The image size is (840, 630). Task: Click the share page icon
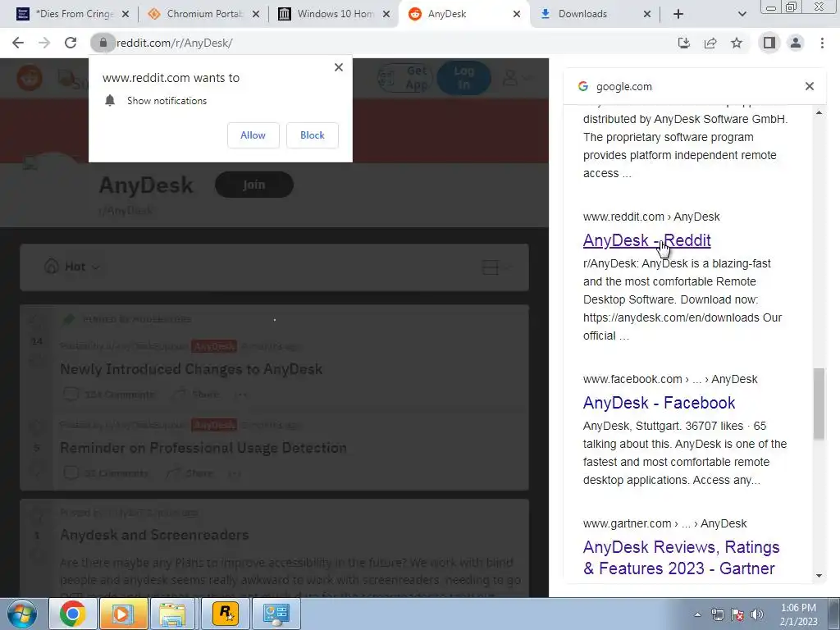(710, 43)
